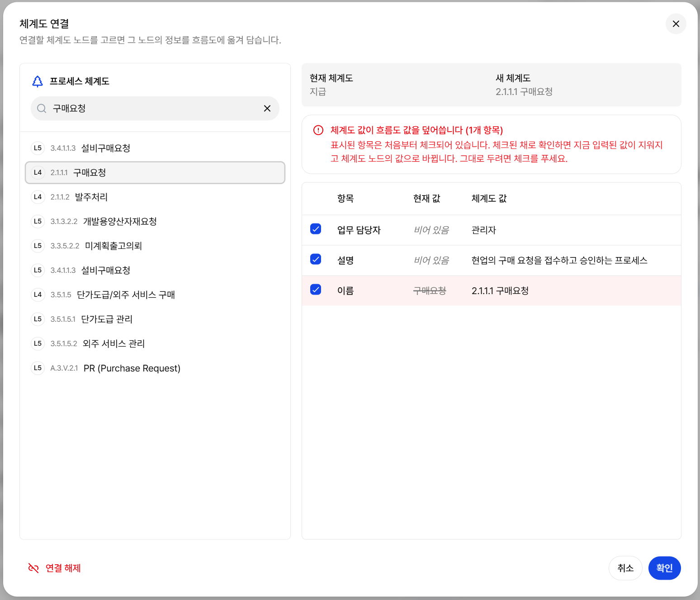The height and width of the screenshot is (600, 700).
Task: Click the 2.1.1.1 구매요청 value in 이름 row
Action: (x=500, y=290)
